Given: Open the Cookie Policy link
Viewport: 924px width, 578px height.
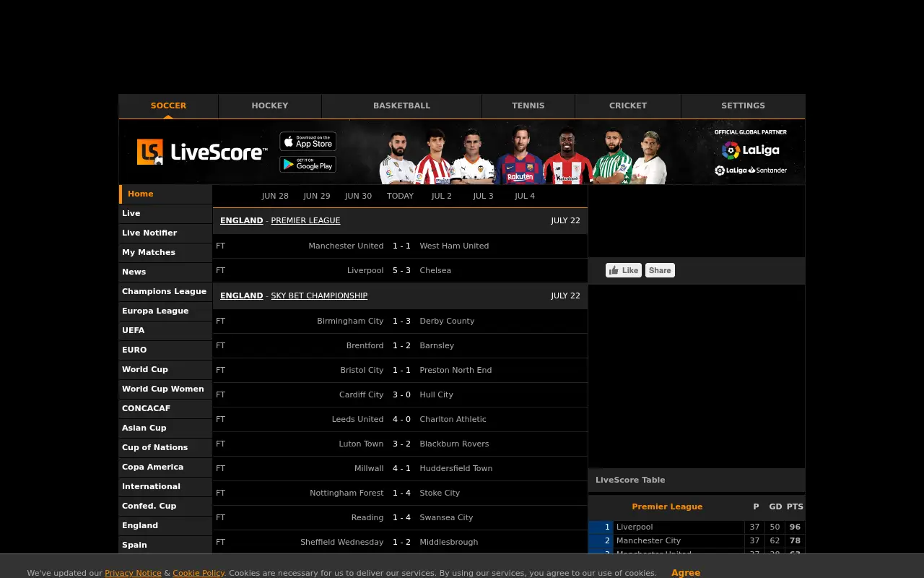Looking at the screenshot, I should coord(199,573).
